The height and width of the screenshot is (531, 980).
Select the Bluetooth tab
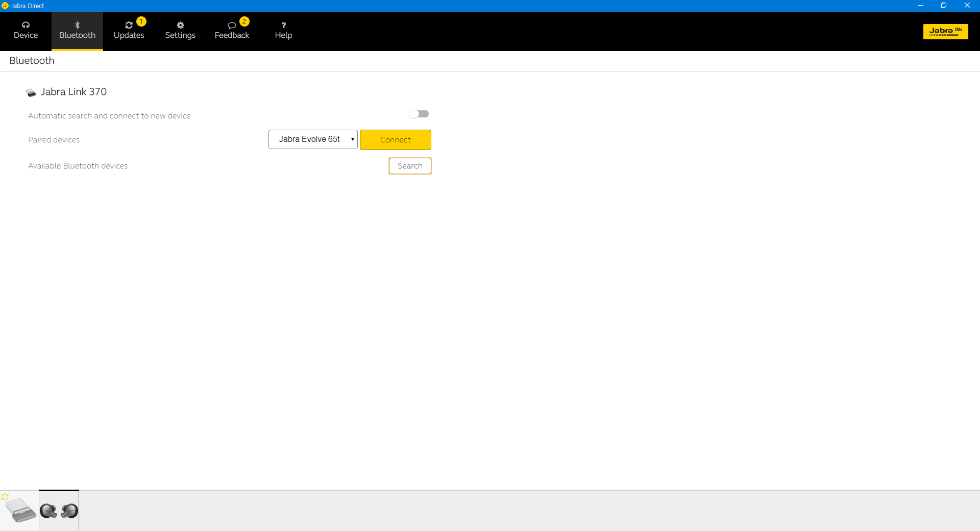coord(77,31)
